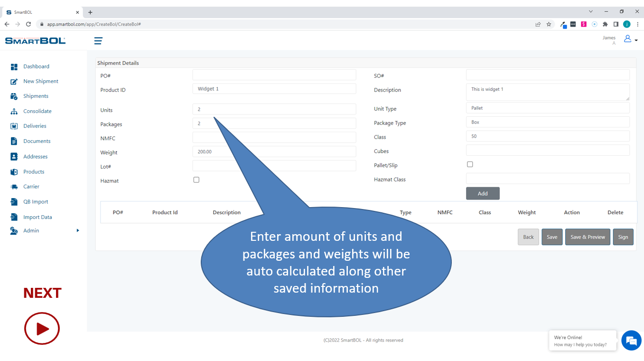Open the Chrome profile avatar

[x=627, y=24]
